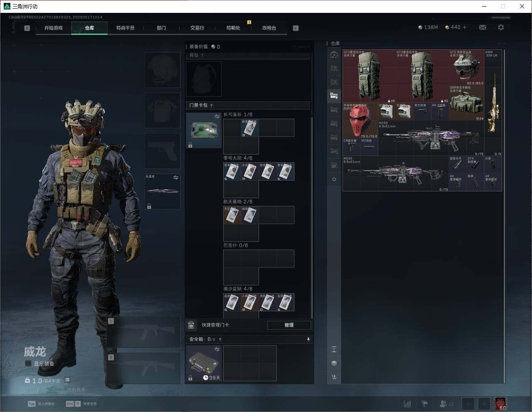This screenshot has height=412, width=532.
Task: Show help for 背包 section
Action: coord(202,55)
